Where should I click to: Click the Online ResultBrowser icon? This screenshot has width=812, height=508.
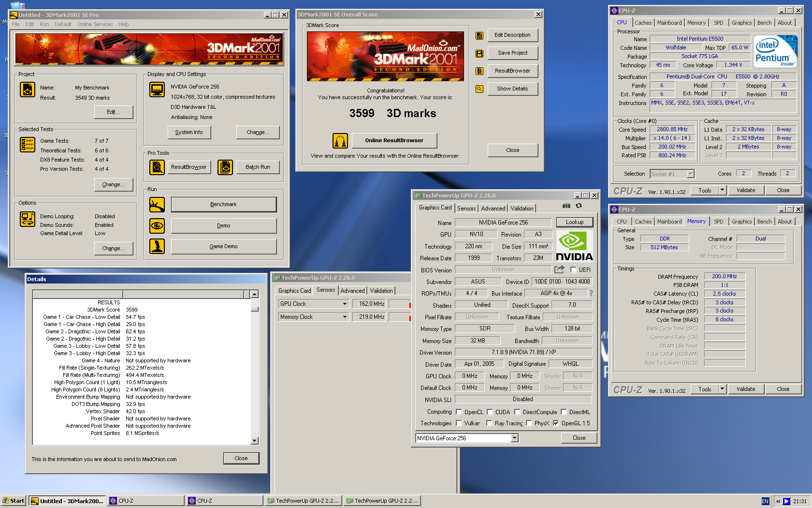340,141
